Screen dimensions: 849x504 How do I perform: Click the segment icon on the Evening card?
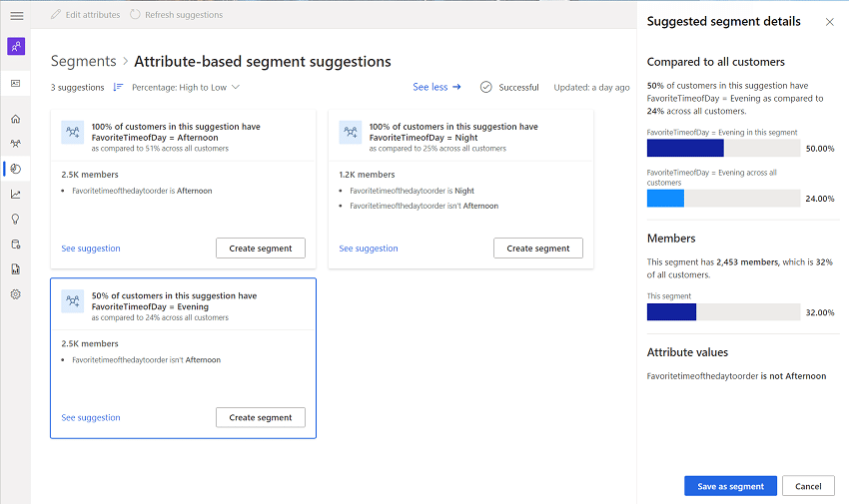(73, 301)
